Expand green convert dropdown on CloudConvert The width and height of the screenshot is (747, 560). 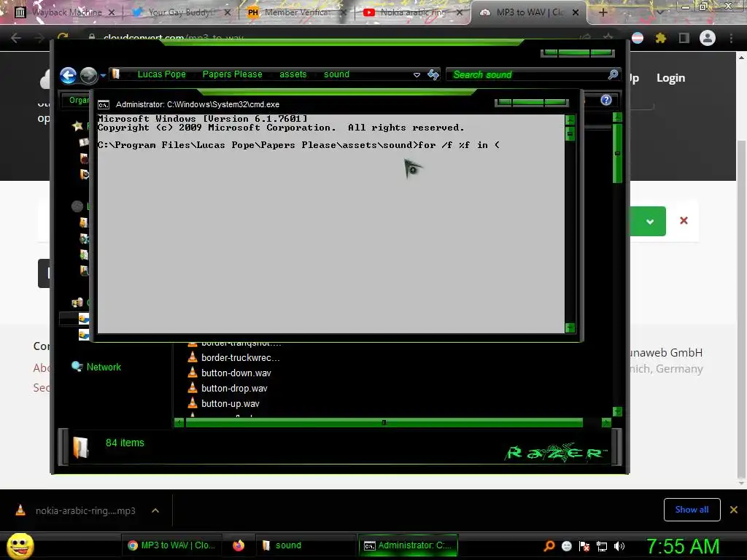(x=650, y=221)
